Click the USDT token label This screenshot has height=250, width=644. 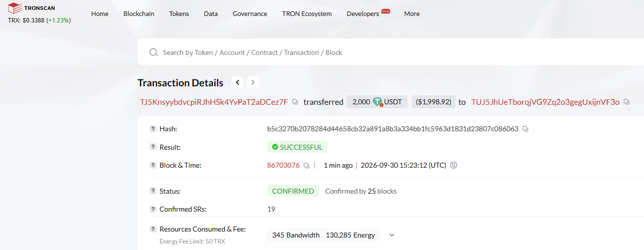tap(394, 102)
